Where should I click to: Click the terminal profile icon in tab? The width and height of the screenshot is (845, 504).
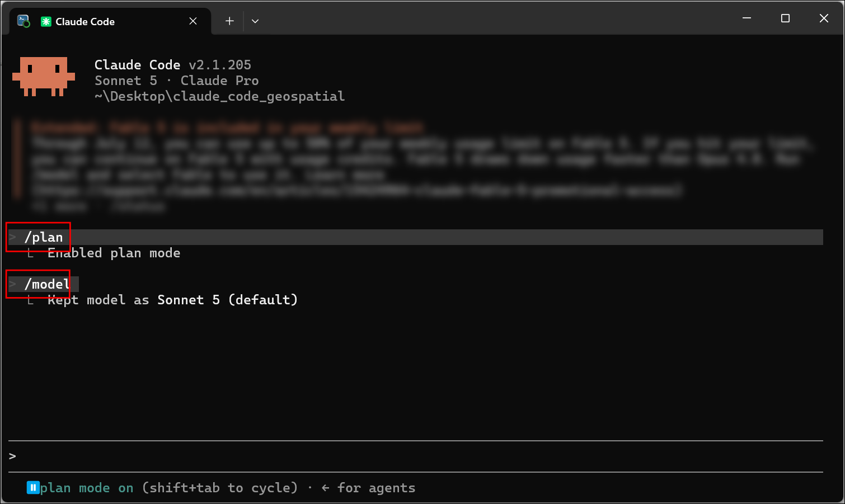[24, 21]
